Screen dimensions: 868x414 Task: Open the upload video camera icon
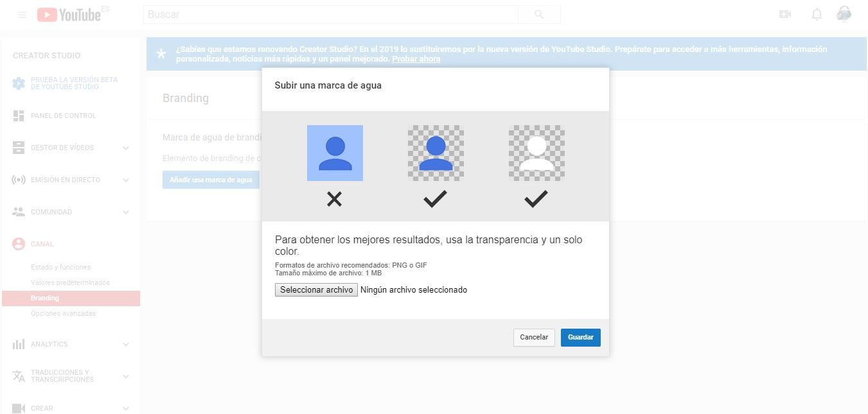point(784,14)
